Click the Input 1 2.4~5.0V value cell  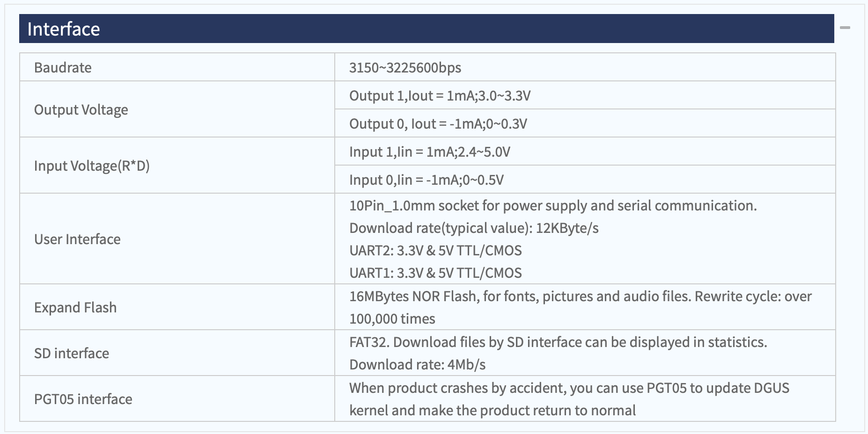click(x=429, y=152)
